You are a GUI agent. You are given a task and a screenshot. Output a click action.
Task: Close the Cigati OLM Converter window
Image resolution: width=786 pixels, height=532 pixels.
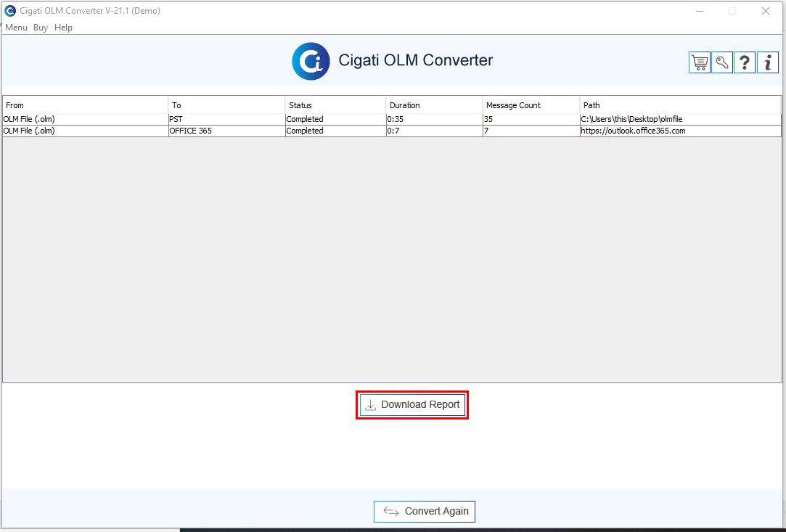click(766, 11)
